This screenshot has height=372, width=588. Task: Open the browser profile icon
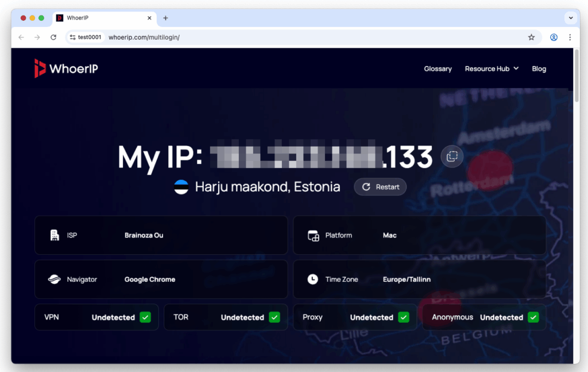[554, 37]
